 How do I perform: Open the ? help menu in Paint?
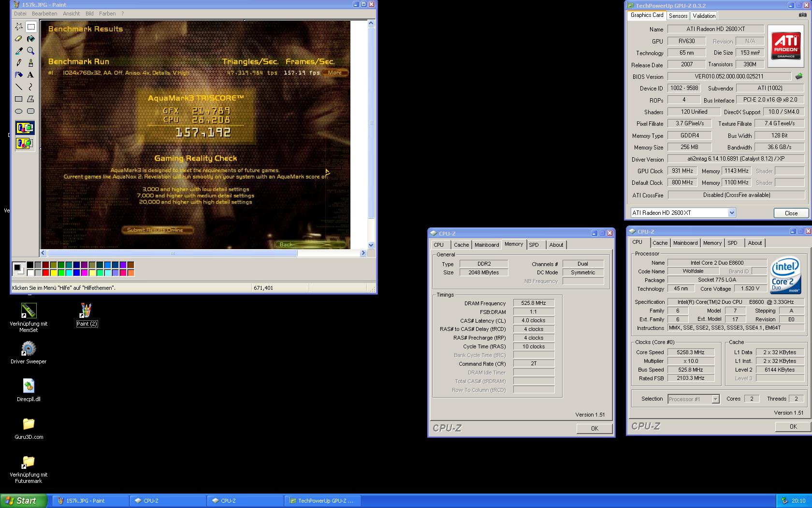coord(122,14)
